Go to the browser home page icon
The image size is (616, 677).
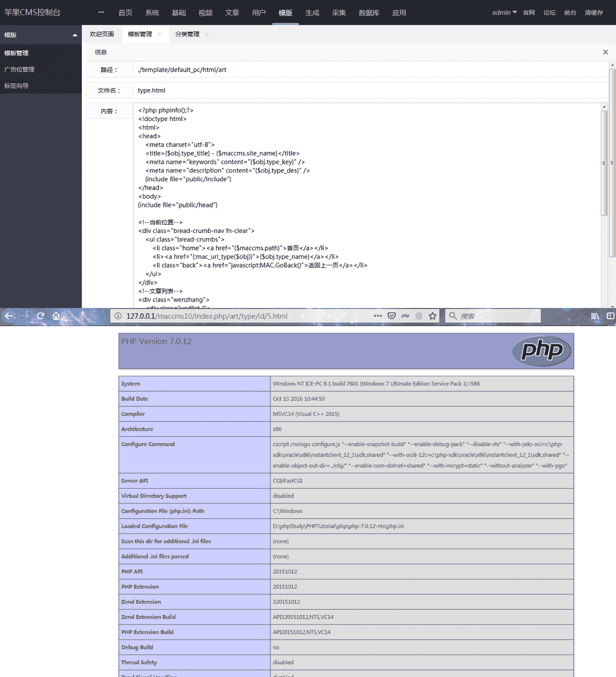coord(56,316)
